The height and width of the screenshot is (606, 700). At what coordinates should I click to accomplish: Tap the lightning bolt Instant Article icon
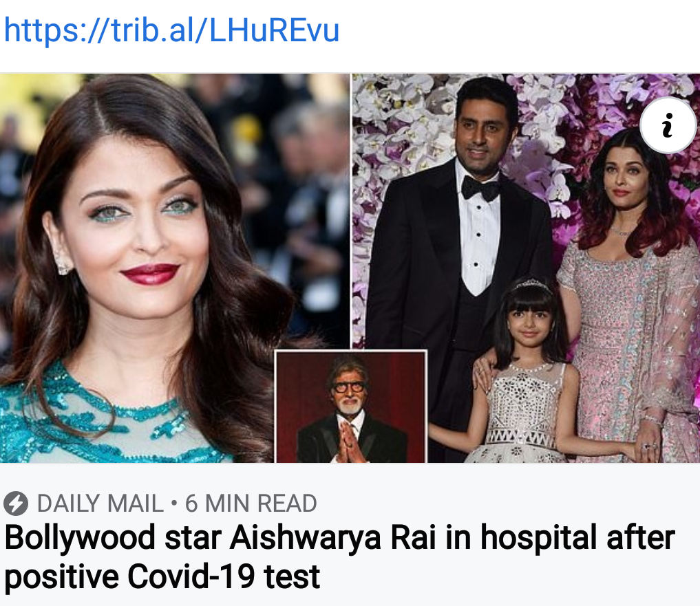tap(16, 504)
